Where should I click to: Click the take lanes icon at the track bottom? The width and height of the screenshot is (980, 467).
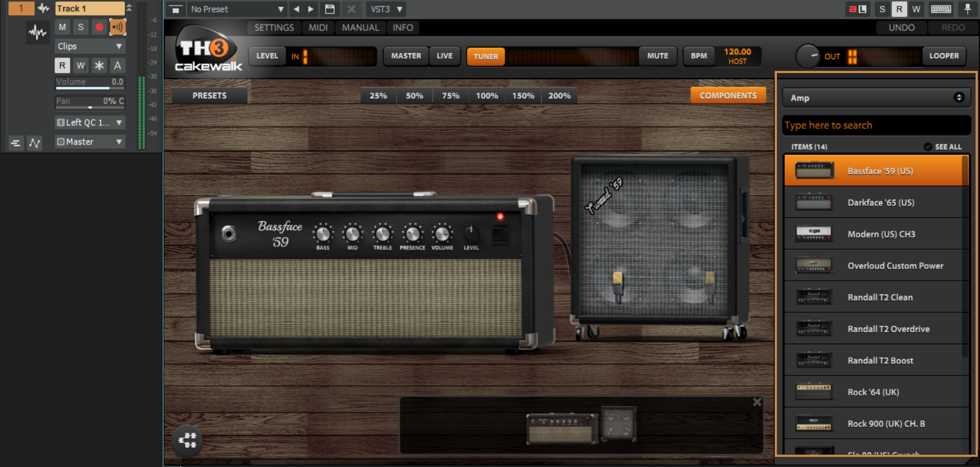[15, 143]
